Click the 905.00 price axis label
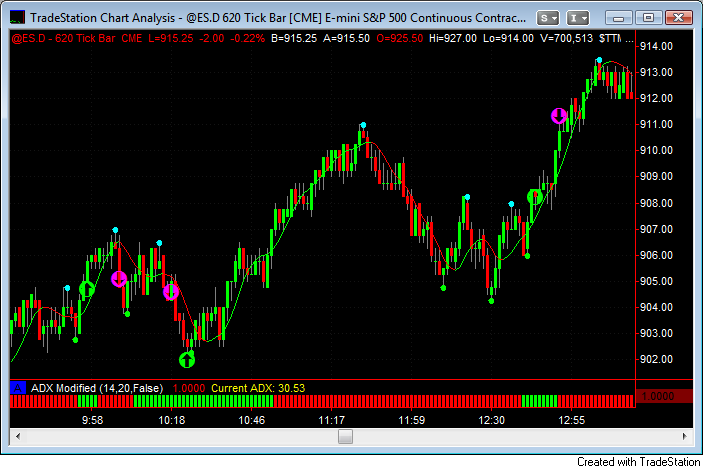This screenshot has height=468, width=703. pyautogui.click(x=656, y=281)
